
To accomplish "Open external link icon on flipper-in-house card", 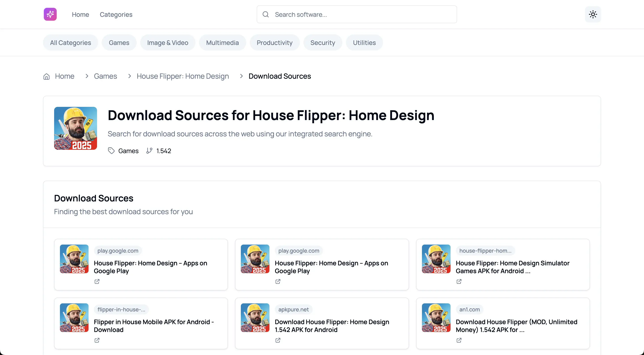I will [97, 340].
